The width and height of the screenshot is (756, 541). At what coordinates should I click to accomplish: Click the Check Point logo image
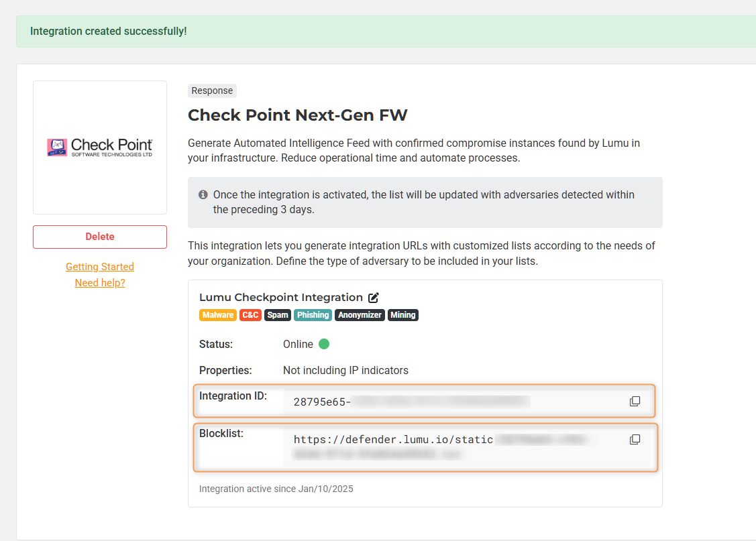coord(100,147)
